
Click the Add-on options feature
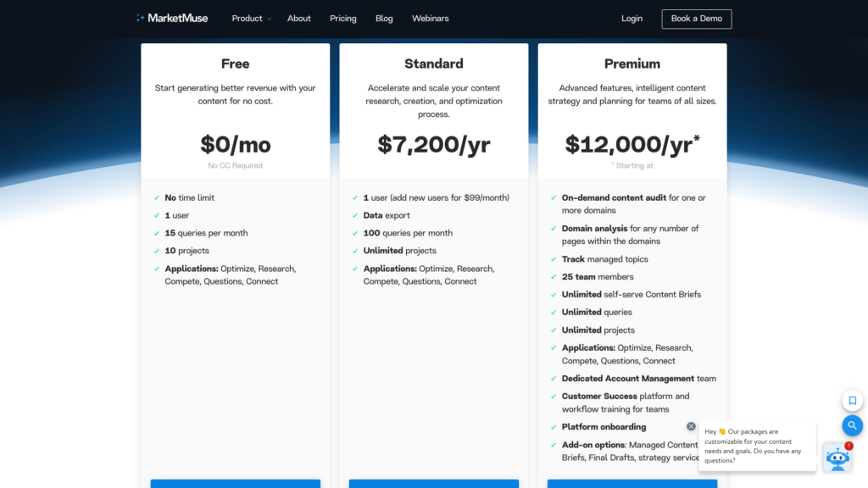pyautogui.click(x=631, y=451)
